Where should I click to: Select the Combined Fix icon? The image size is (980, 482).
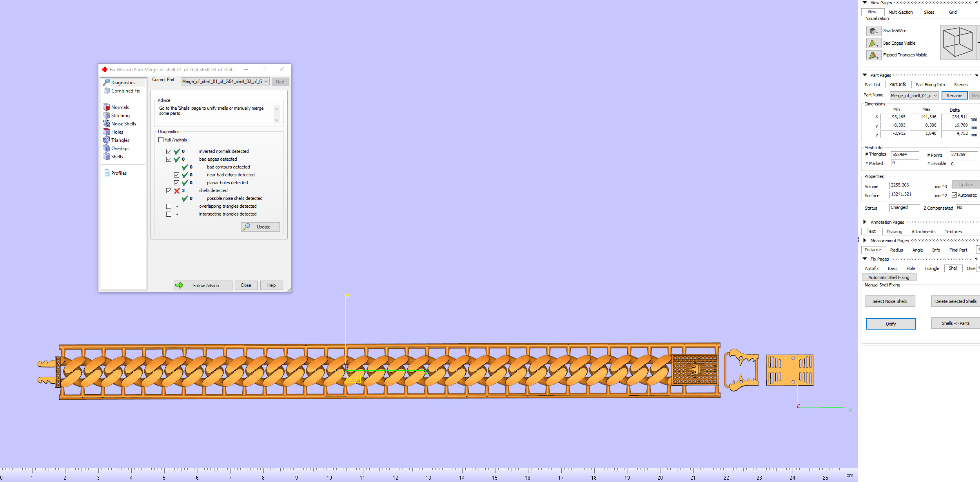pyautogui.click(x=106, y=91)
